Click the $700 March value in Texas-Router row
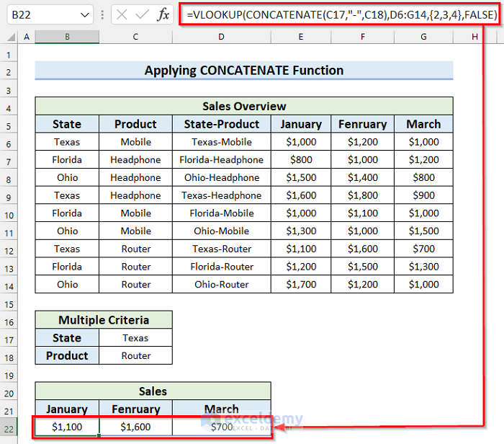Image resolution: width=504 pixels, height=444 pixels. (423, 249)
